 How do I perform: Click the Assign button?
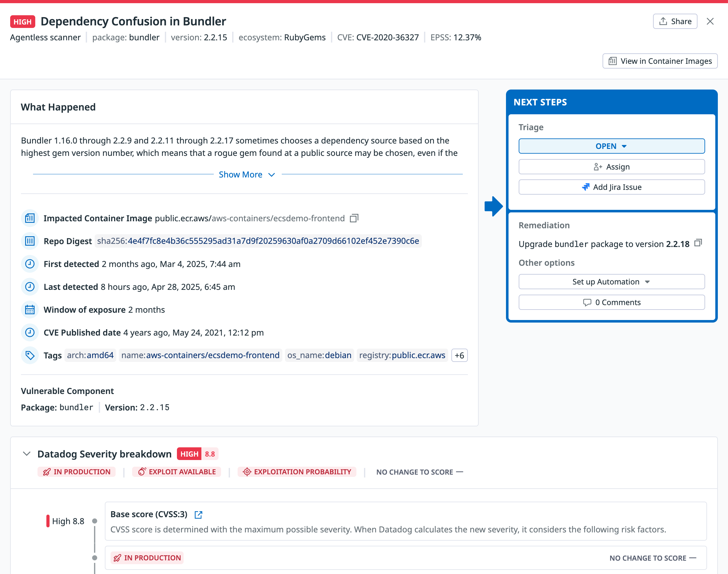[x=611, y=167]
